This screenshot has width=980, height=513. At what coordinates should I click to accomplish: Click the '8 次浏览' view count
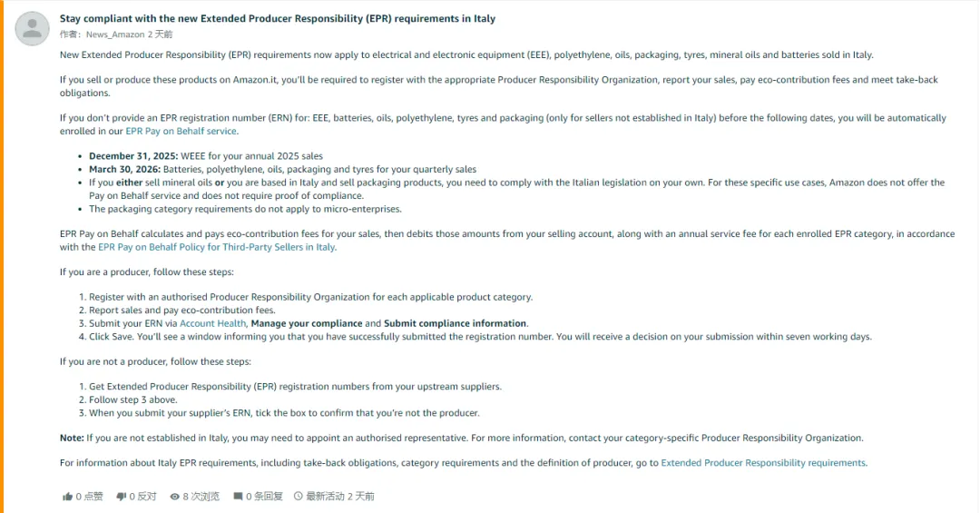[x=201, y=497]
